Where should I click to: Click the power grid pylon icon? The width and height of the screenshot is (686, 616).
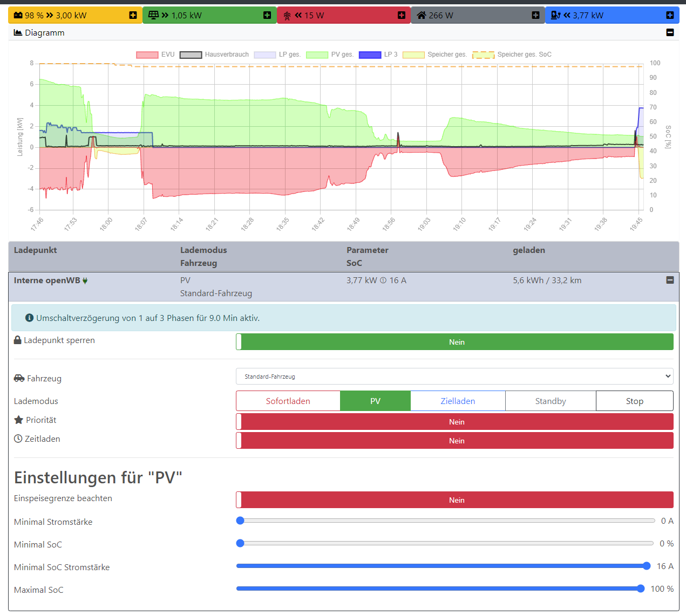[287, 16]
